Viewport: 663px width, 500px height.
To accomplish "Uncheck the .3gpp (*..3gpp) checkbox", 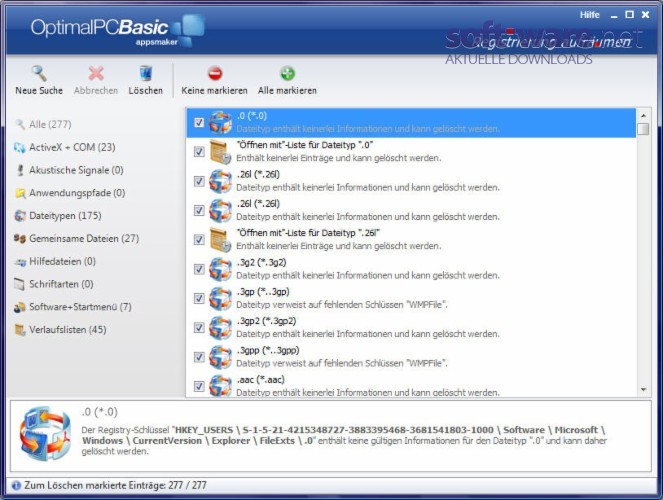I will pyautogui.click(x=199, y=357).
